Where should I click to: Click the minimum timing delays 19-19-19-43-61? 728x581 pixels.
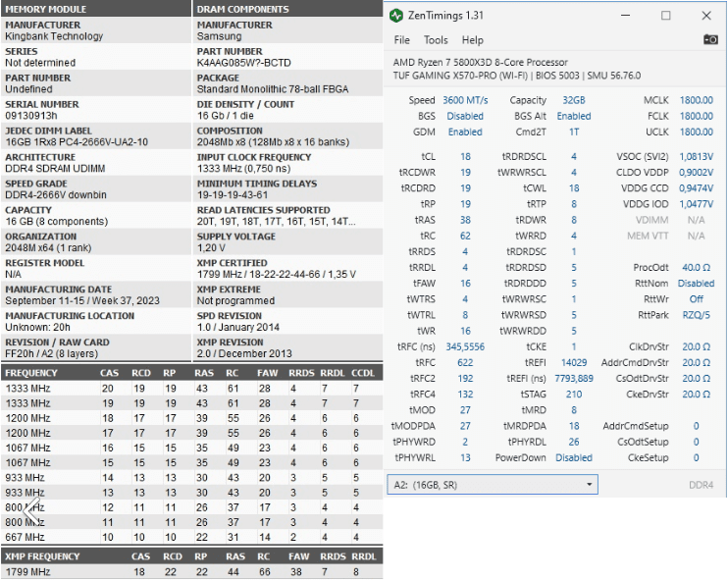click(233, 195)
